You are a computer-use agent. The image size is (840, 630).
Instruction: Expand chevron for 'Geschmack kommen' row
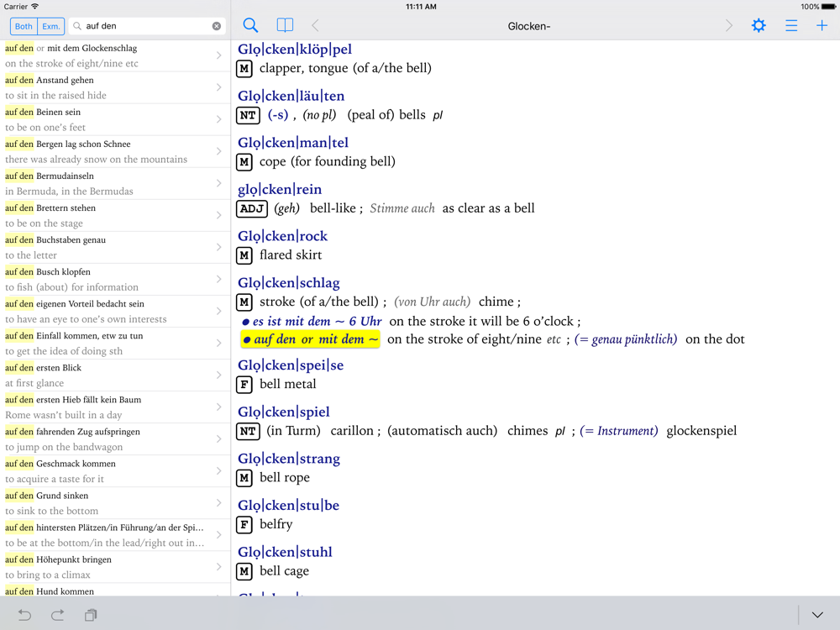coord(218,471)
